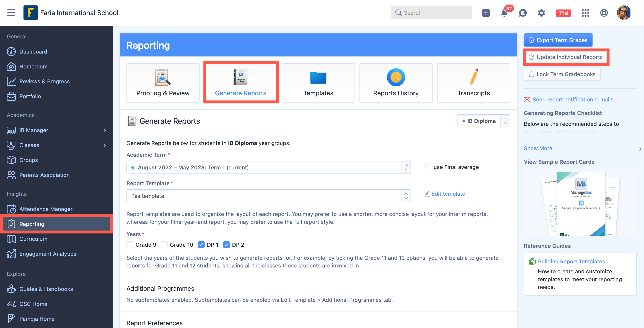Open the sample IB Diploma report card
Viewport: 644px width, 328px height.
(580, 202)
